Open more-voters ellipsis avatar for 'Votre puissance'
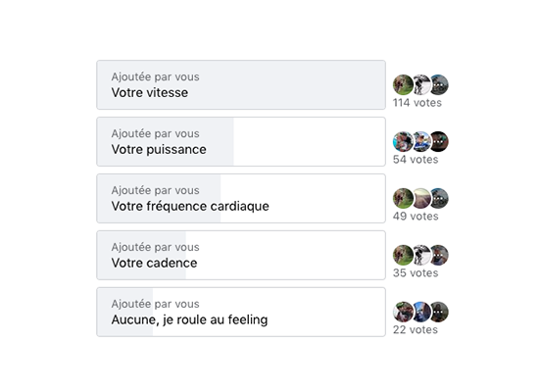The height and width of the screenshot is (392, 539). tap(439, 141)
